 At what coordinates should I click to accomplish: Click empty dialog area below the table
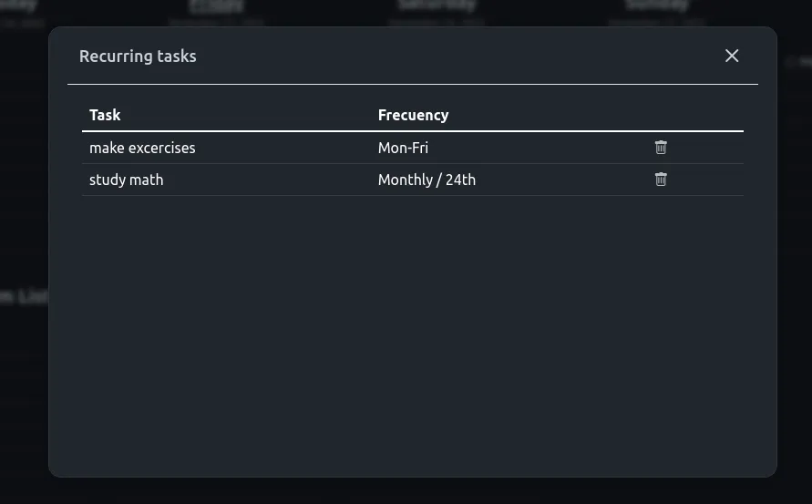pos(413,332)
